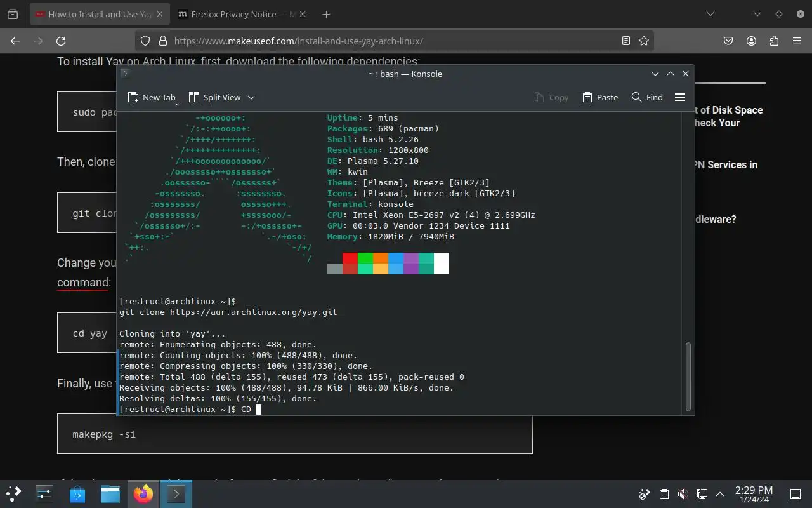Switch to How to Install and Use Yay tab
812x508 pixels.
[x=100, y=14]
